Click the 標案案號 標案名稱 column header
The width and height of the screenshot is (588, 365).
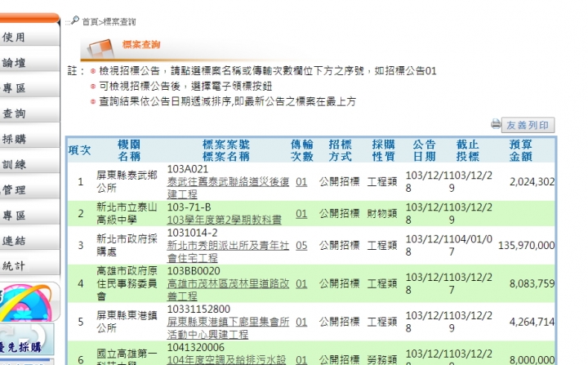pos(225,150)
